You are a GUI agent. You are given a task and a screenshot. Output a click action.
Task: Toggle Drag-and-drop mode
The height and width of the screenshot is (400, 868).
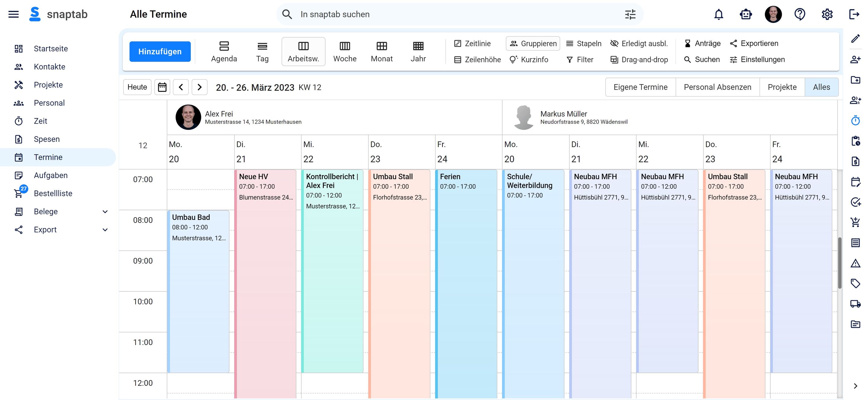639,60
